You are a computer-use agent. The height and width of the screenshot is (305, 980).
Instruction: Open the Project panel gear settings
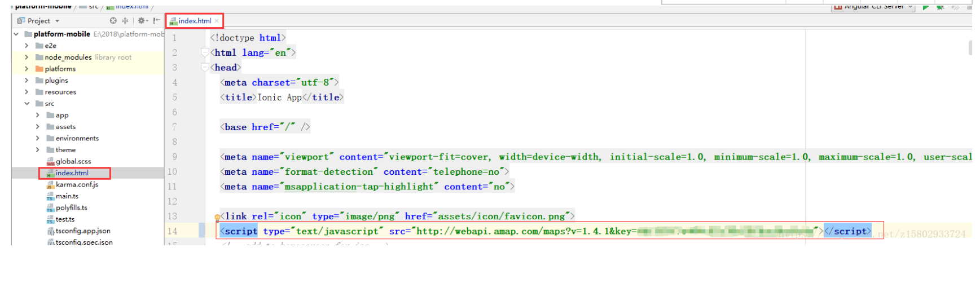(x=142, y=21)
